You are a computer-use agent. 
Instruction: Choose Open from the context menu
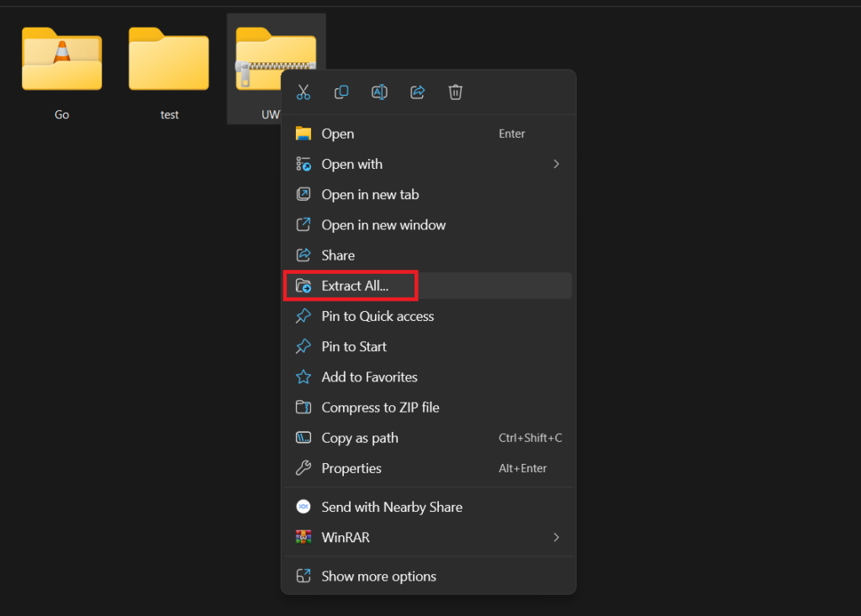337,134
